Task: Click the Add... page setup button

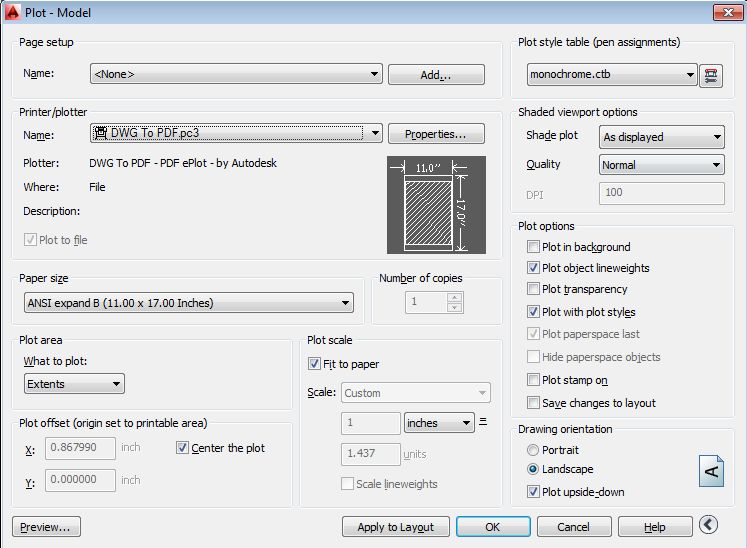Action: (436, 74)
